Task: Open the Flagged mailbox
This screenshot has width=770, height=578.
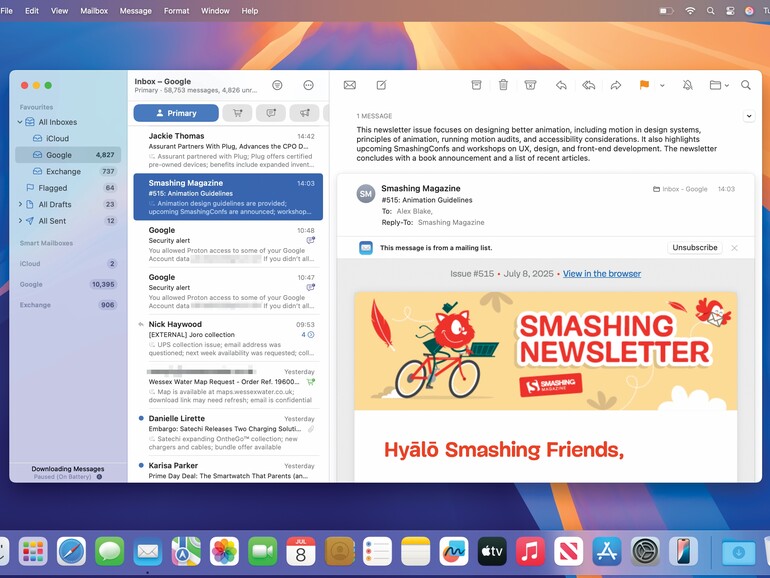Action: [x=68, y=188]
